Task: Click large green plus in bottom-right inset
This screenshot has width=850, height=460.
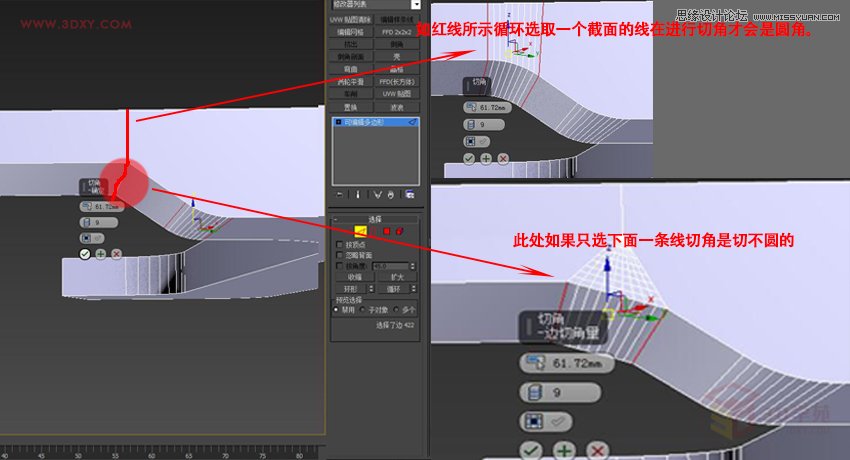Action: coord(564,450)
